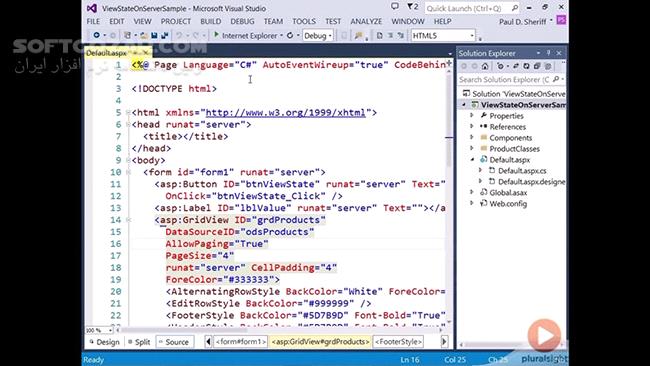Viewport: 650px width, 366px height.
Task: Click the user account avatar icon
Action: 561,20
